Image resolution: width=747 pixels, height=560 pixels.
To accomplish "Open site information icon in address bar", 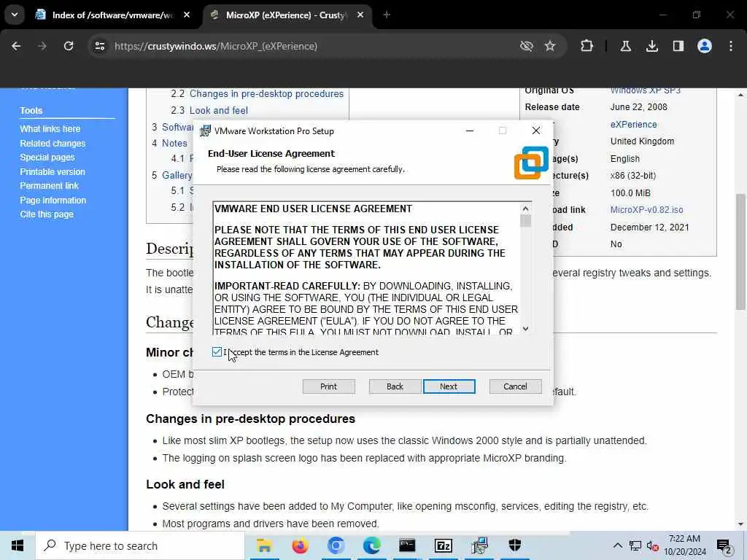I will 99,46.
